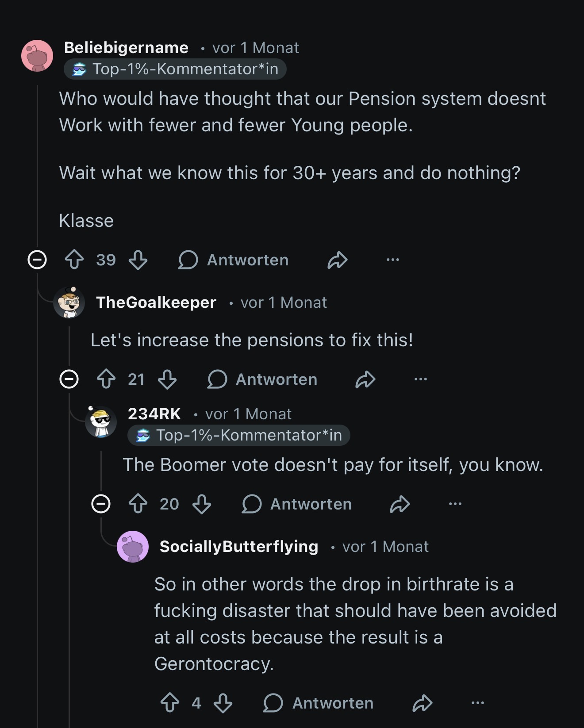This screenshot has height=728, width=584.
Task: Upvote Beliebigername's pension comment
Action: (x=74, y=260)
